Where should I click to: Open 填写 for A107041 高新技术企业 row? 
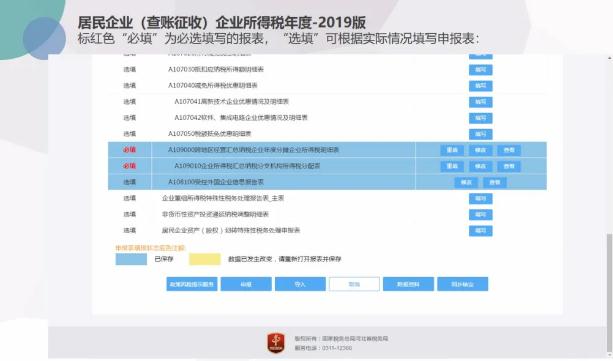(480, 102)
